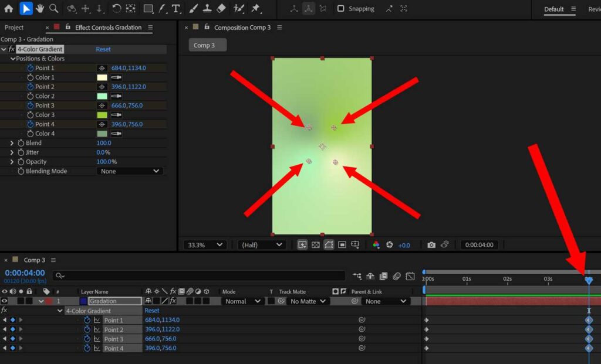Select the Eraser tool
This screenshot has width=601, height=364.
point(221,8)
